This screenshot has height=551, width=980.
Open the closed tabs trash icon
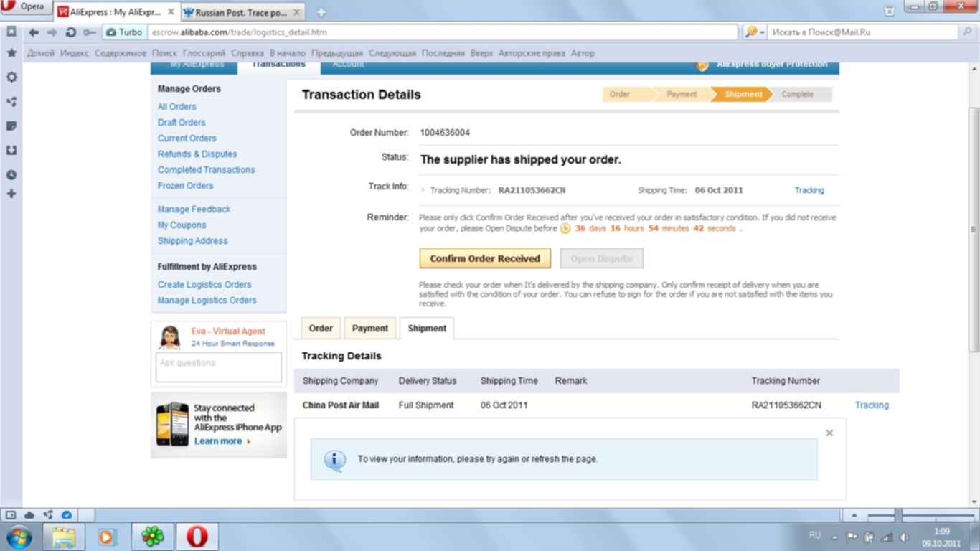[x=890, y=11]
